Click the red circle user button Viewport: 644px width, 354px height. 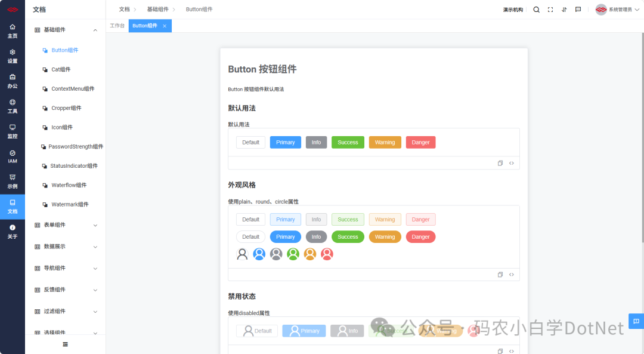pos(327,254)
